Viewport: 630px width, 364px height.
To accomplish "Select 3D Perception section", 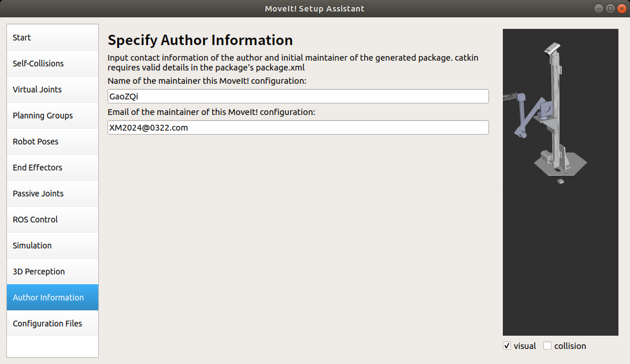I will [53, 272].
